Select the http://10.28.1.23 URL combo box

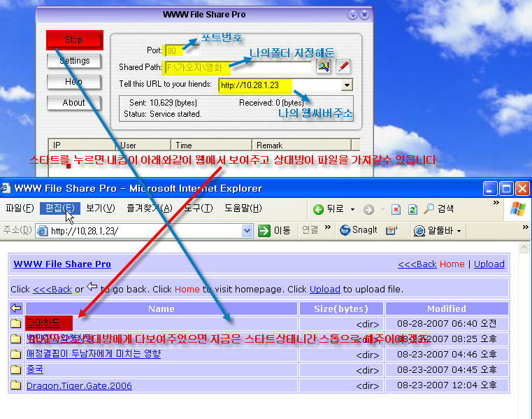pos(286,85)
